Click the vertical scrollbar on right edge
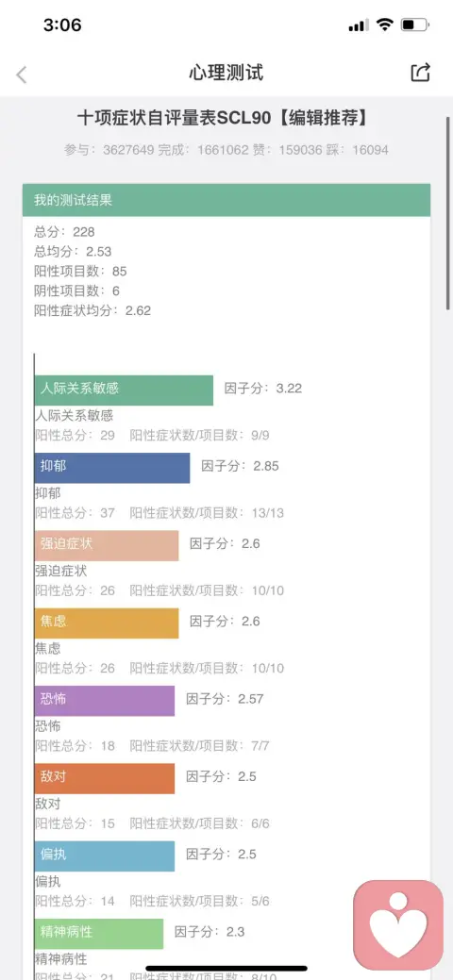The image size is (453, 980). tap(448, 212)
